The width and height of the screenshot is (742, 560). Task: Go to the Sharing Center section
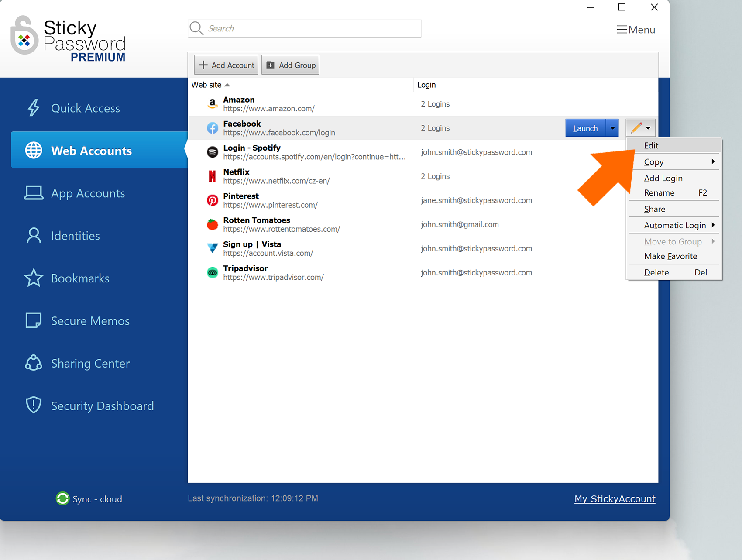(90, 363)
